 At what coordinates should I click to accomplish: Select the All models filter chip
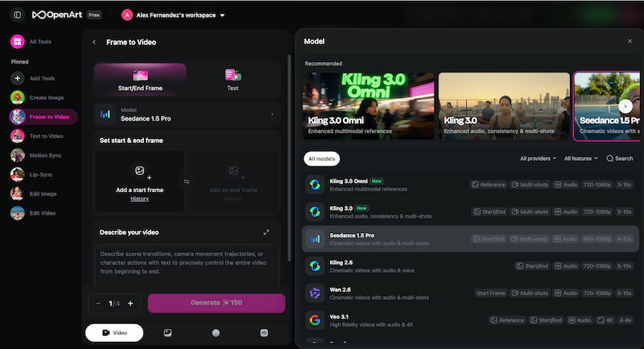tap(322, 158)
